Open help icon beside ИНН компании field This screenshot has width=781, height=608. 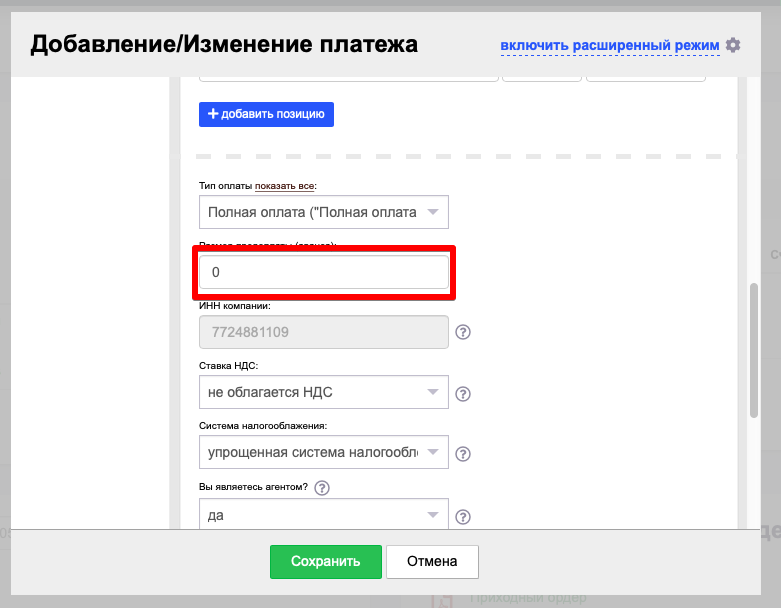(463, 332)
